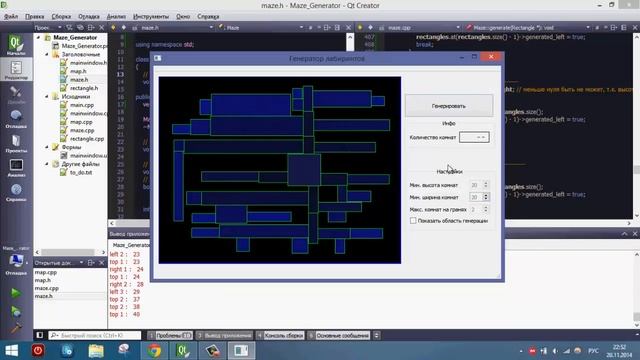This screenshot has height=360, width=640.
Task: Open the Projects mode icon
Action: [x=16, y=143]
